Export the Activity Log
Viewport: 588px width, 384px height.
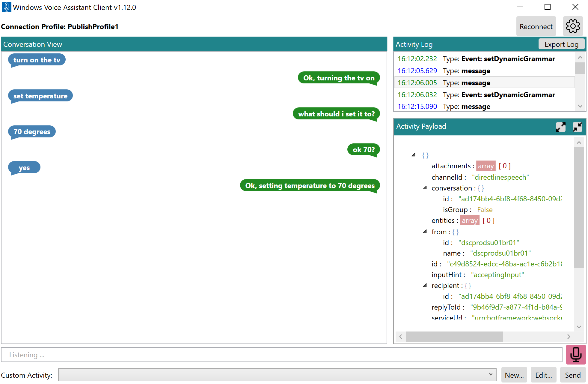[x=561, y=44]
